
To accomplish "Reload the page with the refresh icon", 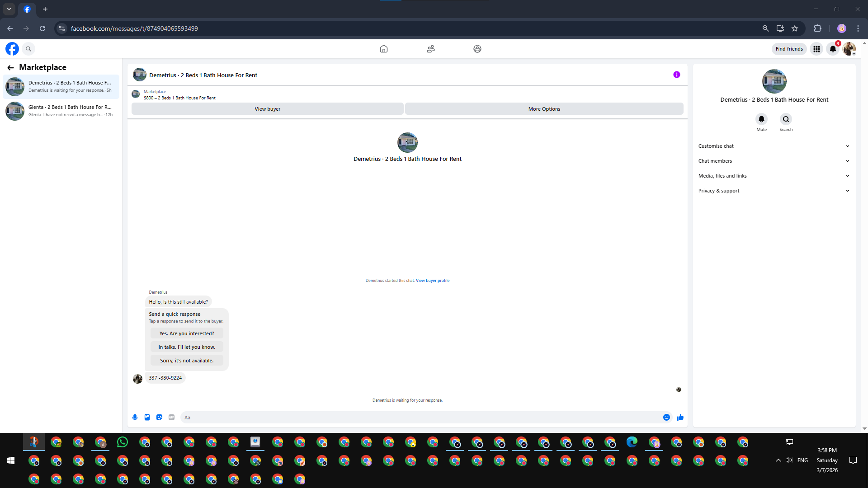I will [42, 28].
